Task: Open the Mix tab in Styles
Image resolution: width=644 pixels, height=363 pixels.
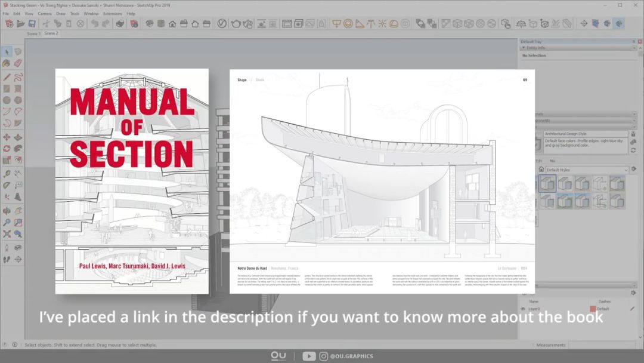Action: tap(552, 161)
